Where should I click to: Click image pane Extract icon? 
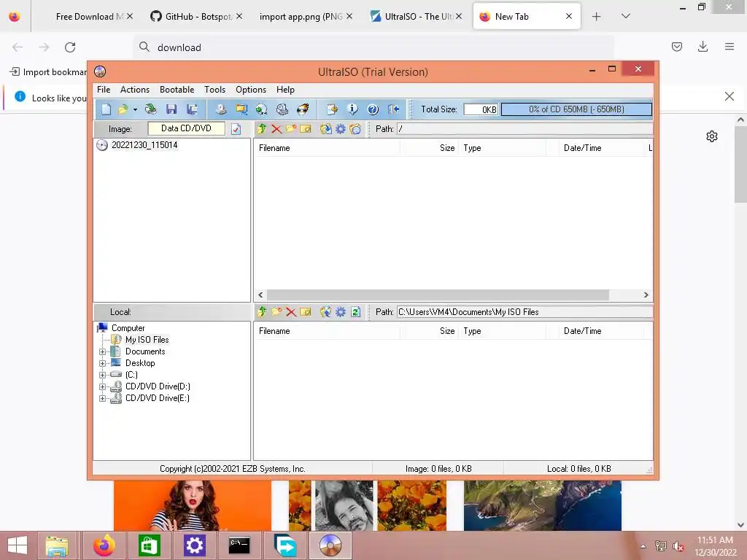pyautogui.click(x=326, y=129)
